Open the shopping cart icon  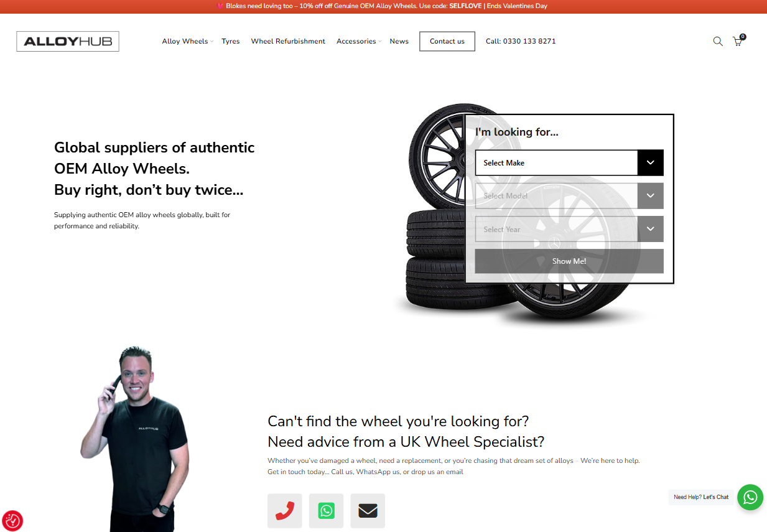pyautogui.click(x=738, y=42)
